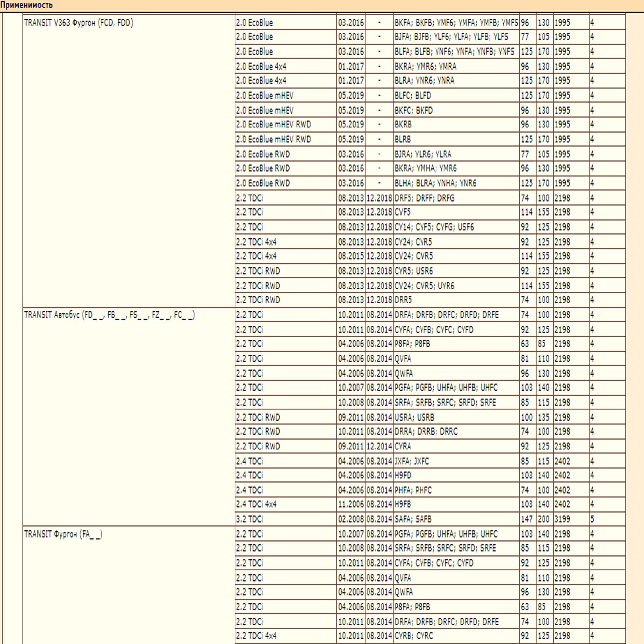Select TRANSIT V363 Фургон (FCD, FDD) model cell
The height and width of the screenshot is (644, 644).
(129, 161)
